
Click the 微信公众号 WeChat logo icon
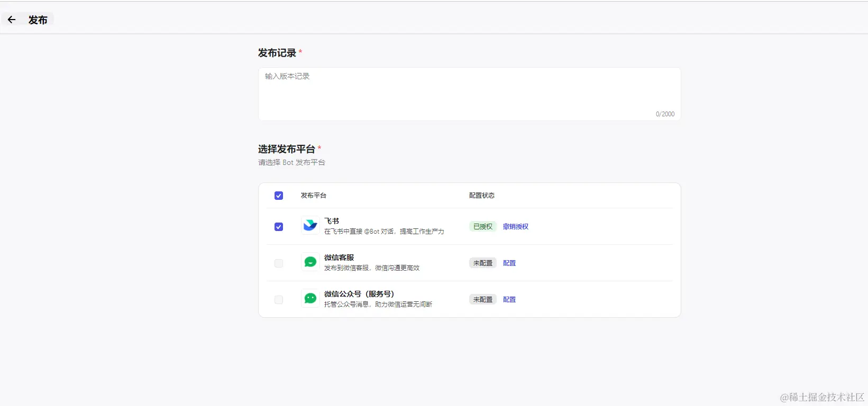pyautogui.click(x=310, y=299)
